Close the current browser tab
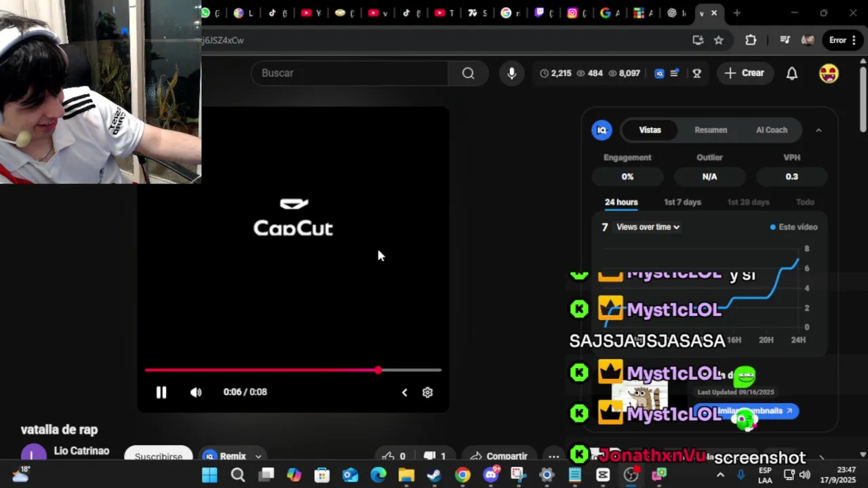The image size is (868, 488). [714, 13]
